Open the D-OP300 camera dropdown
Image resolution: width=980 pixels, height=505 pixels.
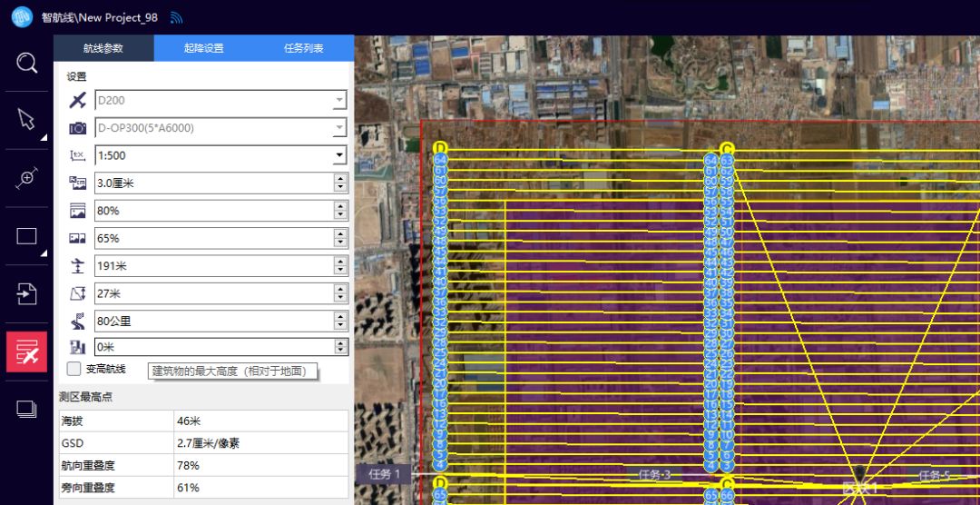tap(339, 128)
